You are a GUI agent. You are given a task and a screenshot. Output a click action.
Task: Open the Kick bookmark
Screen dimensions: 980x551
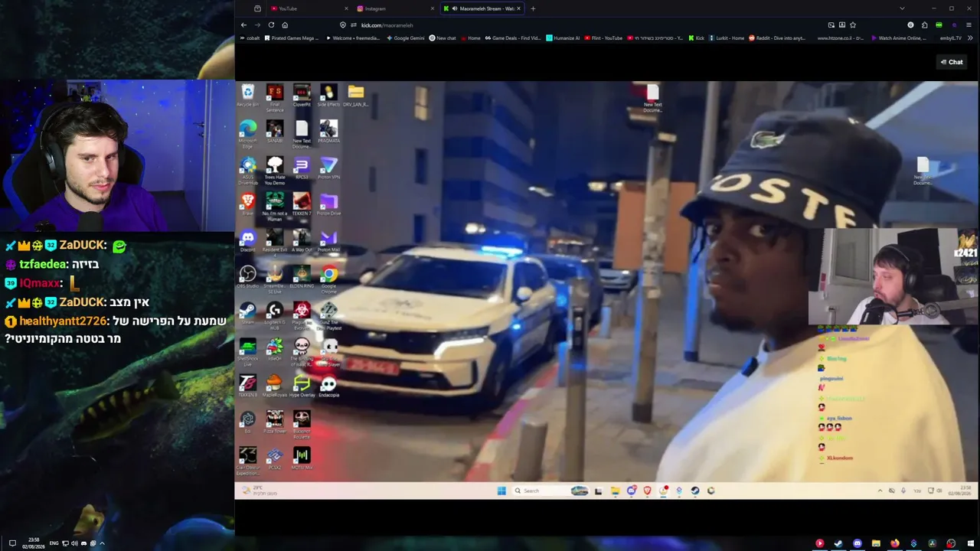coord(697,37)
